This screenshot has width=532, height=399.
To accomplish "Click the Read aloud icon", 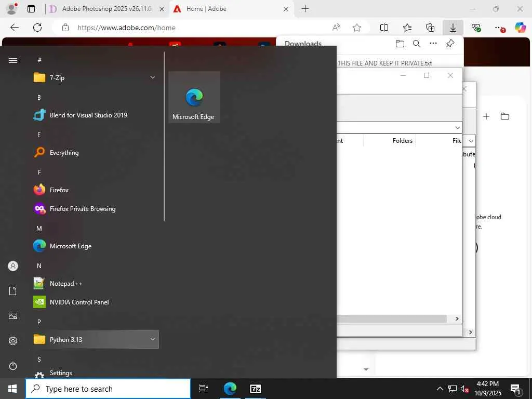I will [x=336, y=28].
